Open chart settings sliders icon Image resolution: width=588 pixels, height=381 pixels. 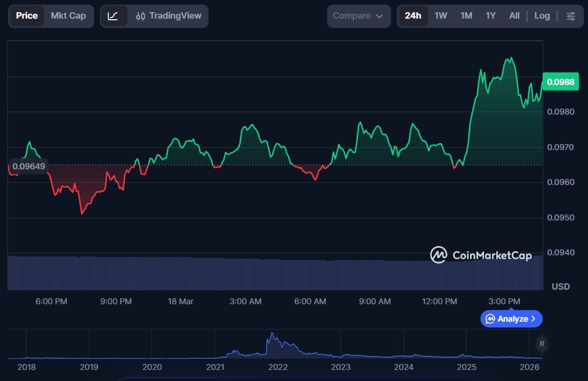click(x=571, y=16)
